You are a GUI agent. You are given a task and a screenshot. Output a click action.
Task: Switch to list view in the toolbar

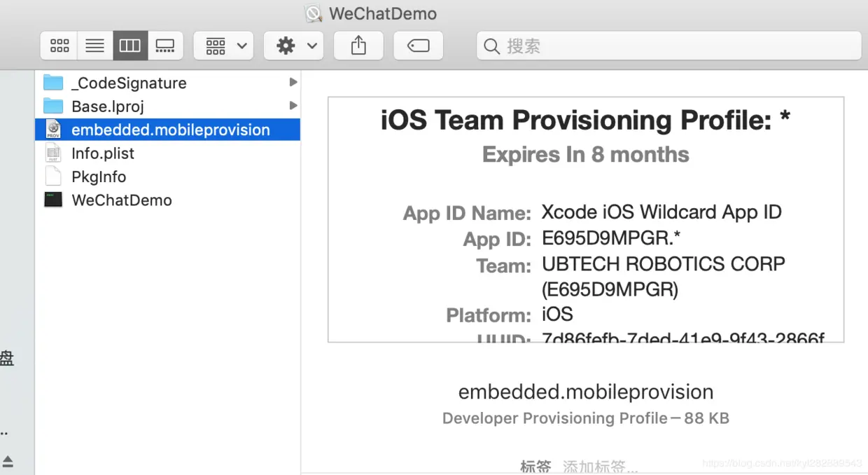94,46
